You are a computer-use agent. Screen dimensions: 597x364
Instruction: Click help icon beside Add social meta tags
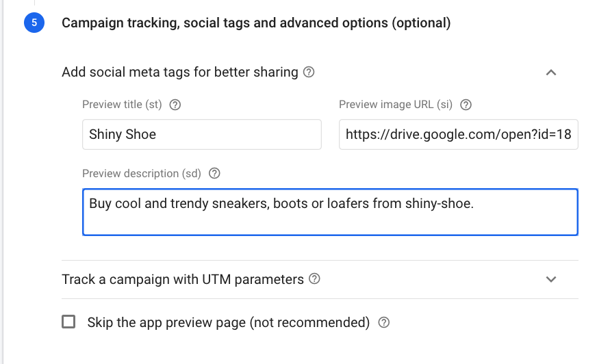click(x=309, y=72)
